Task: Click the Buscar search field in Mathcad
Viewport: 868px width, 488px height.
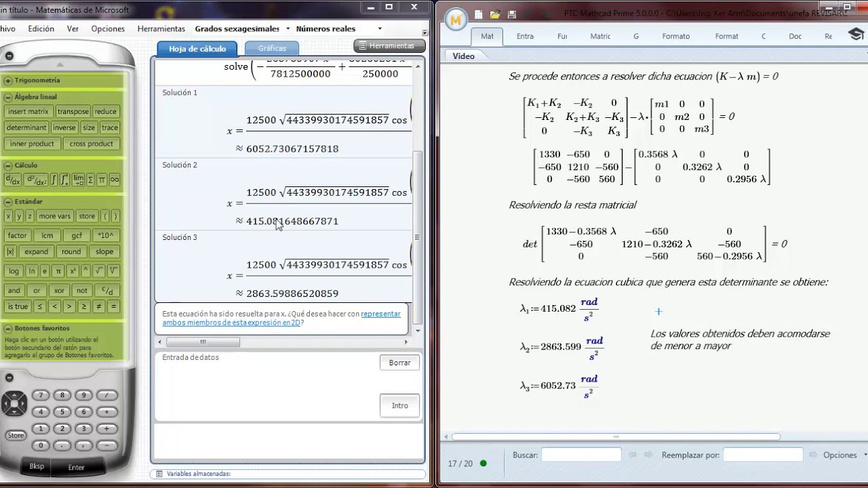Action: [581, 455]
